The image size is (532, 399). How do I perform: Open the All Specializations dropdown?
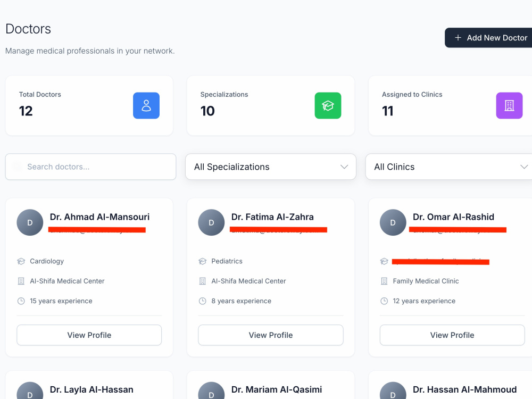coord(271,167)
